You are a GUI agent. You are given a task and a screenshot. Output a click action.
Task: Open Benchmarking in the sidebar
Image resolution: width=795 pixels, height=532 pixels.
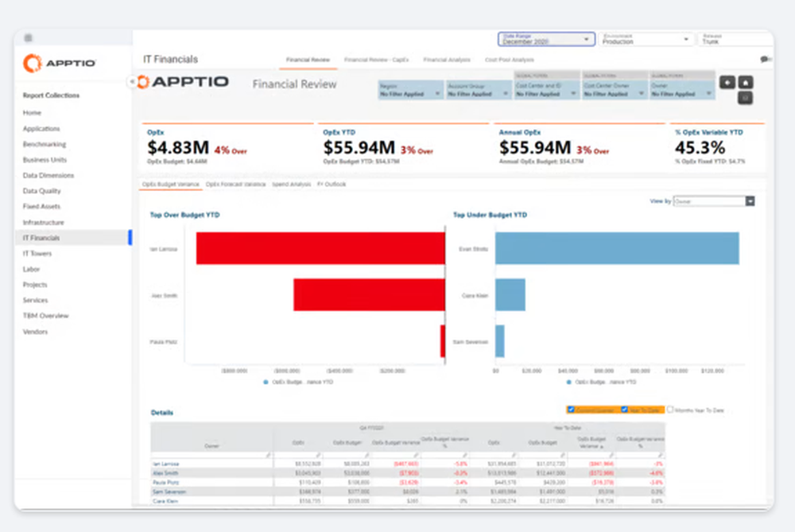coord(44,144)
